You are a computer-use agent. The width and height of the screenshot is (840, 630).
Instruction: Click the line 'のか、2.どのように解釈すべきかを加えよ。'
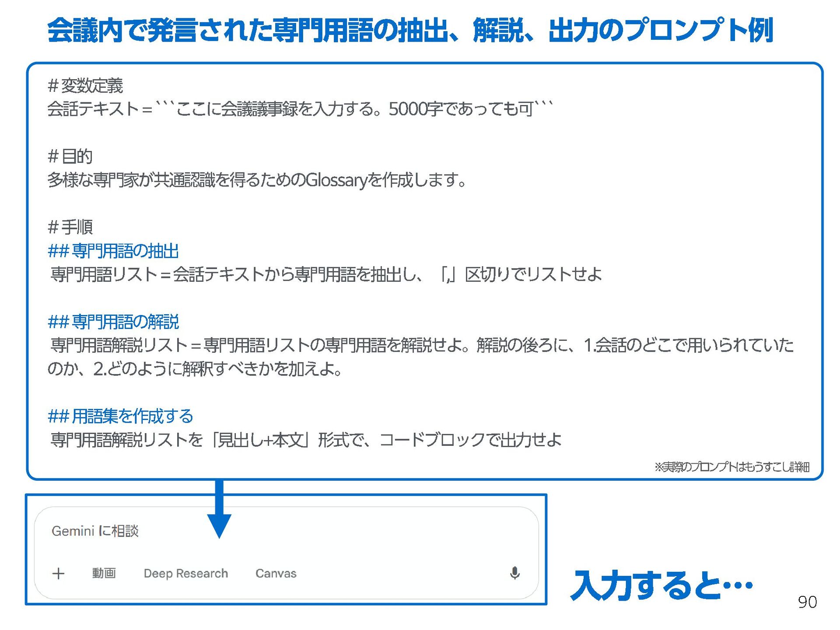click(x=195, y=369)
